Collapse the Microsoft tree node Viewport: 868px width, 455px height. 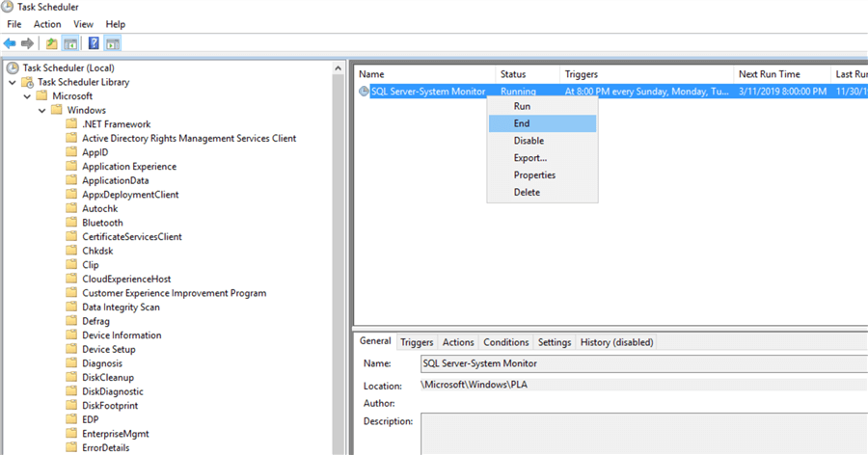(27, 95)
